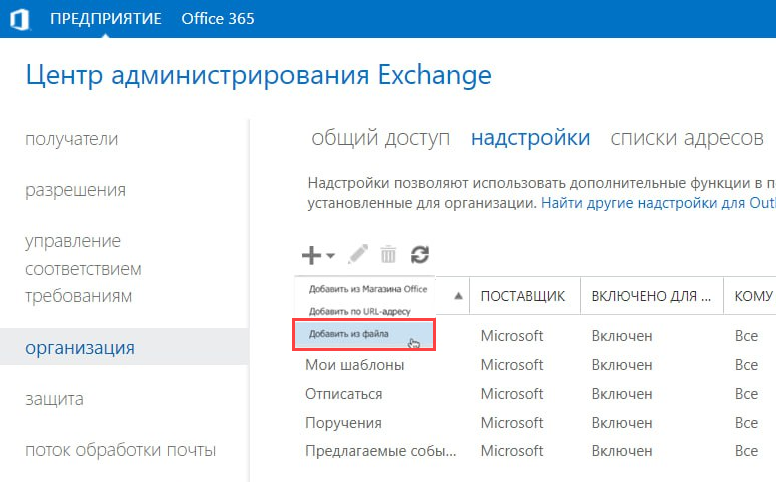Click the Office logo icon
The image size is (776, 482).
(x=18, y=20)
